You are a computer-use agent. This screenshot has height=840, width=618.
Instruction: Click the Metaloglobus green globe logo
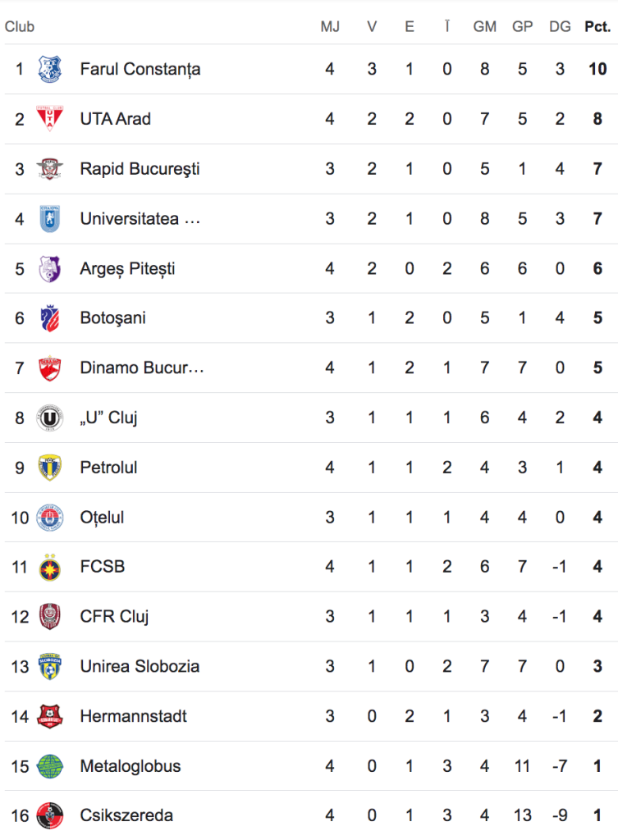(50, 766)
